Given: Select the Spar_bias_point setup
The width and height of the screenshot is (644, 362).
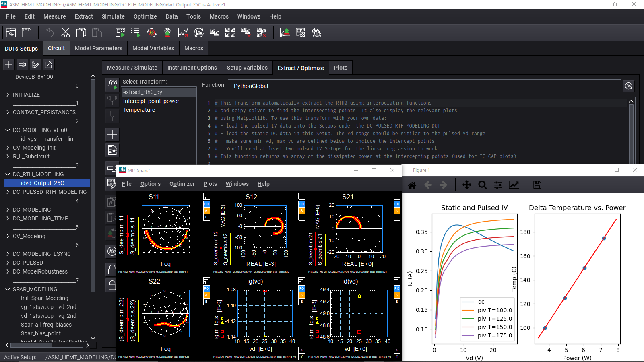Looking at the screenshot, I should pos(41,333).
